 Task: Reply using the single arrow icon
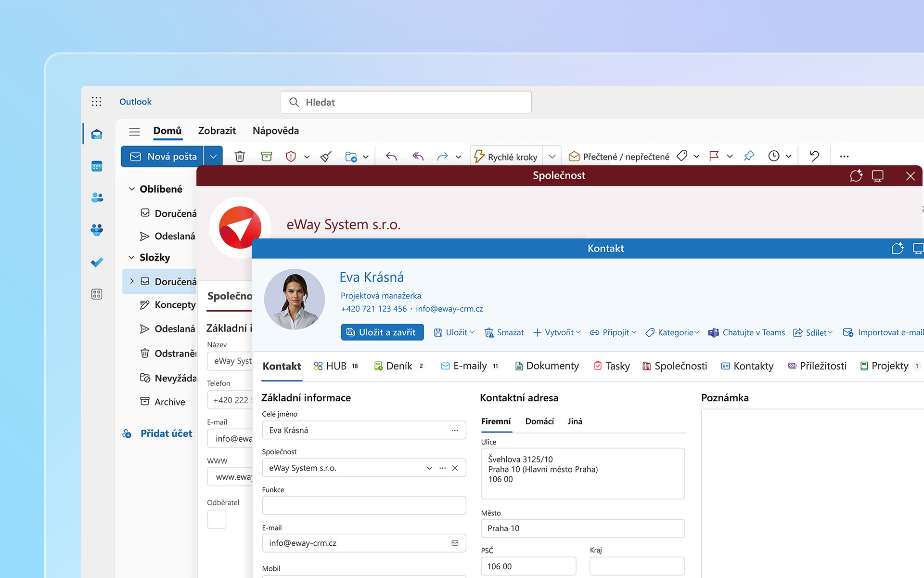[391, 157]
